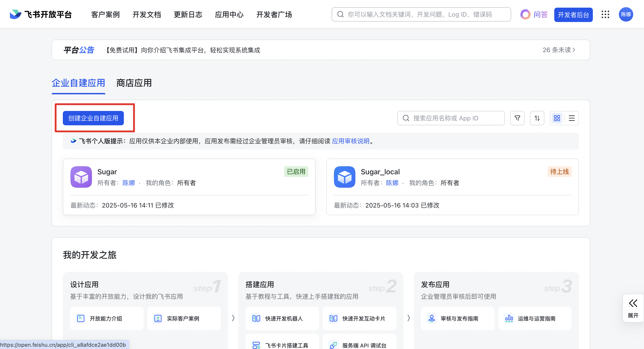Click the 搭建应用 step 2 heading
Image resolution: width=644 pixels, height=349 pixels.
[260, 285]
